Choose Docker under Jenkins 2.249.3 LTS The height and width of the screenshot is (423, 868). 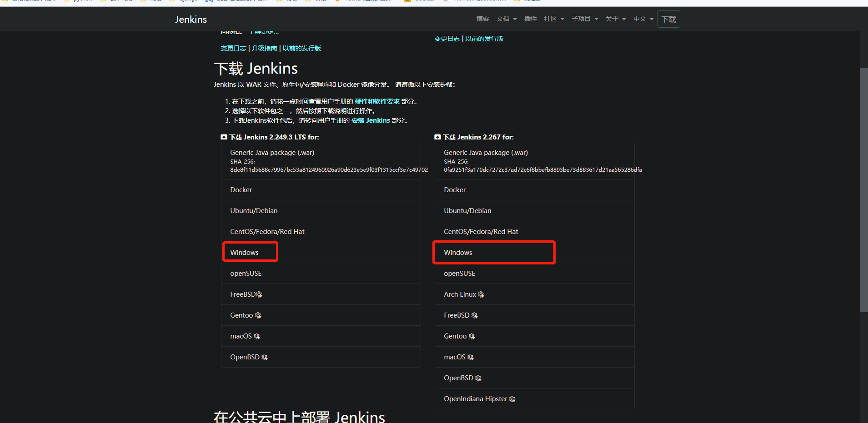click(x=321, y=190)
